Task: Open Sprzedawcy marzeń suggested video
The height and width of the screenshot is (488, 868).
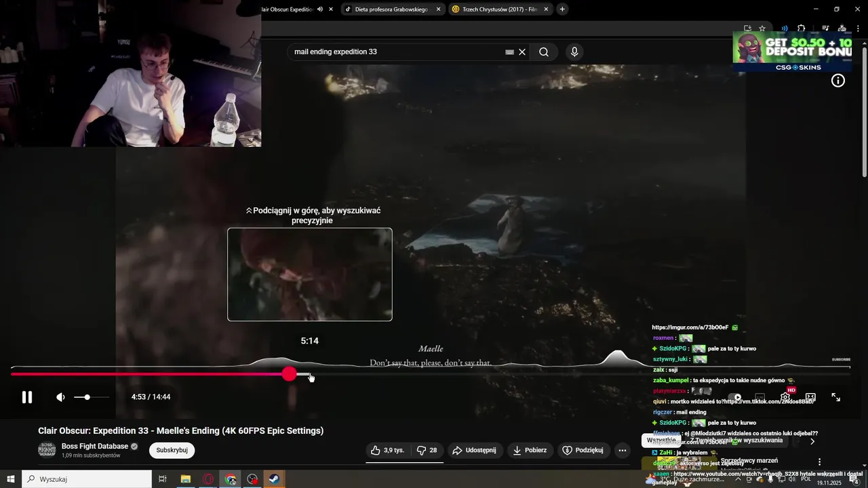Action: (x=749, y=461)
